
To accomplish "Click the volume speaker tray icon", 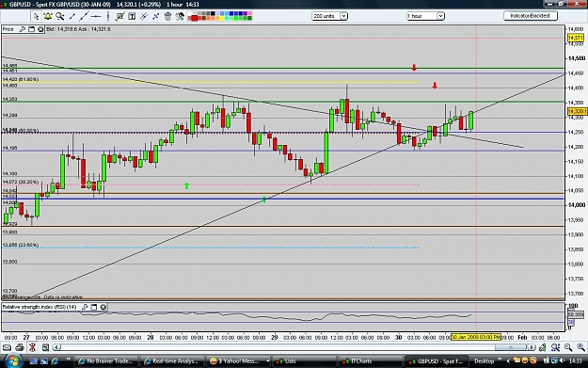I will tap(562, 360).
